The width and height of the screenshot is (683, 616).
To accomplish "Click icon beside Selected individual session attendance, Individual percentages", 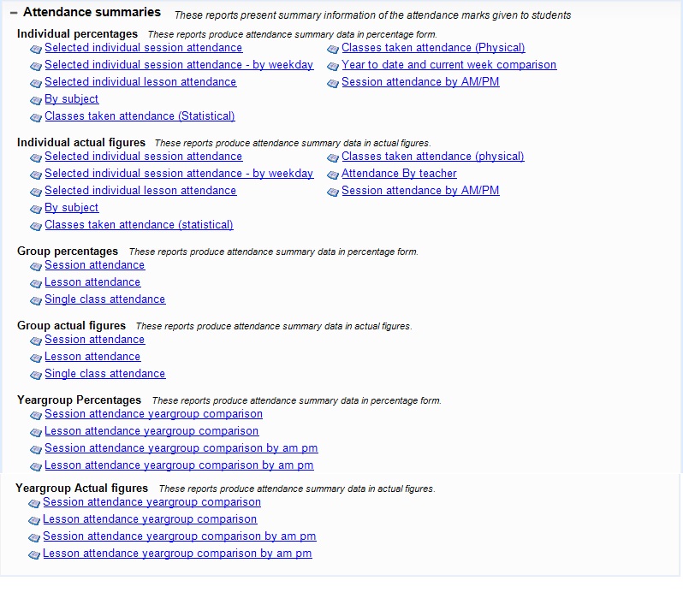I will [x=36, y=49].
